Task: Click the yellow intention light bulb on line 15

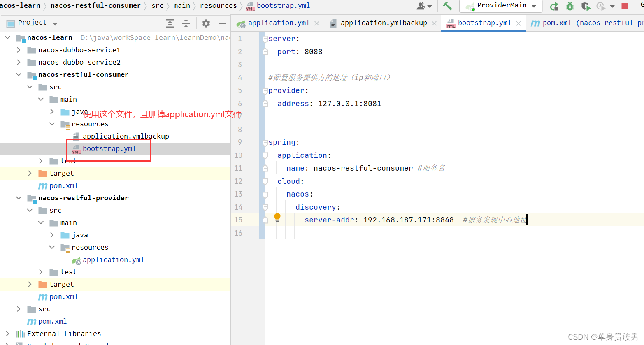Action: [277, 218]
